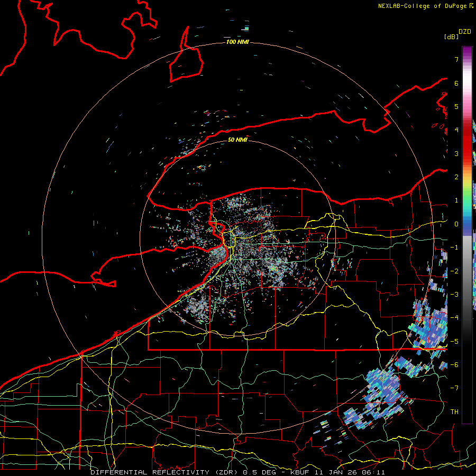Click the KBUF station identifier in caption
476x476 pixels.
pyautogui.click(x=300, y=472)
